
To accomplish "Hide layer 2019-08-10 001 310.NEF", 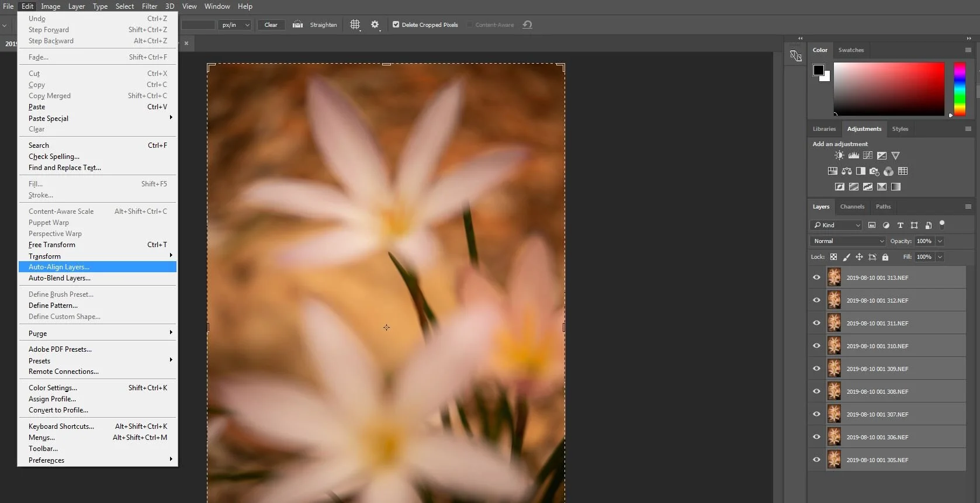I will [816, 346].
